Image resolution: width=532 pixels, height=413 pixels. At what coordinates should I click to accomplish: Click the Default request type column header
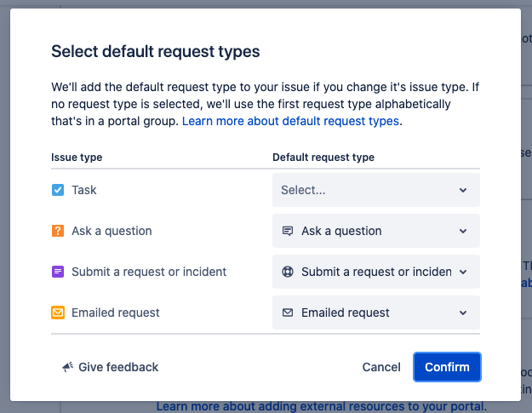[x=323, y=158]
